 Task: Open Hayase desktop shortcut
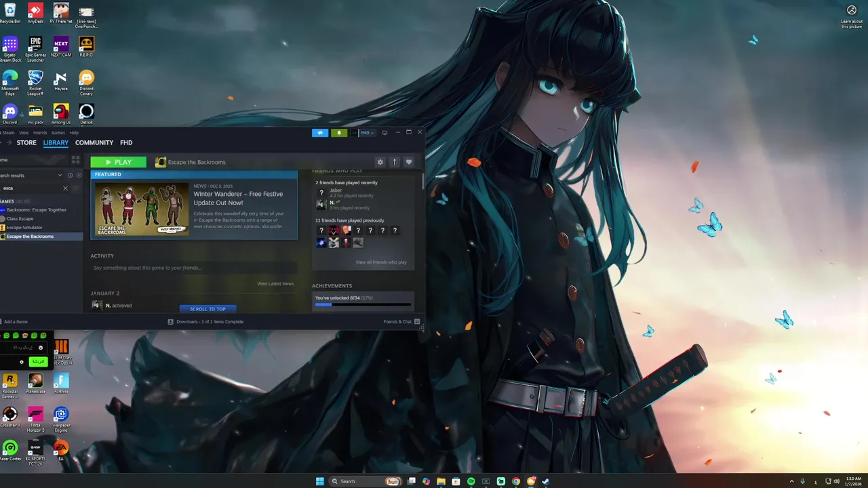[61, 81]
